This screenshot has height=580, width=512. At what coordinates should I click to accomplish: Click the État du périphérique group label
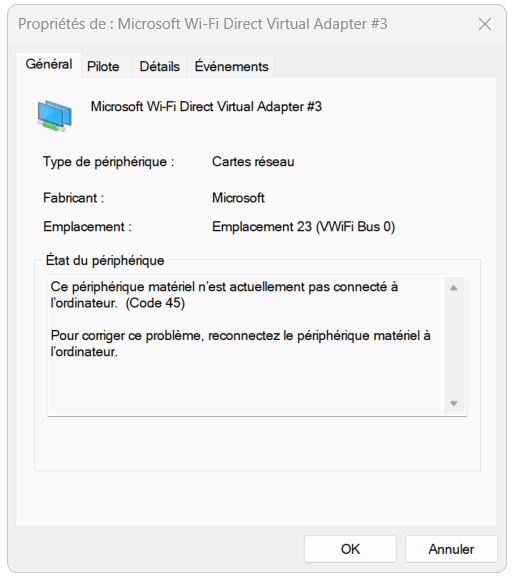pos(105,260)
